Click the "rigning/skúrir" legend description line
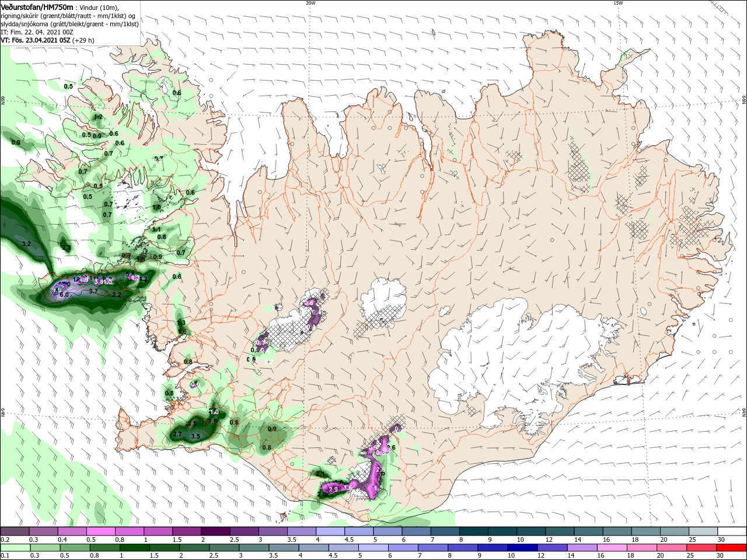This screenshot has height=560, width=747. 68,16
